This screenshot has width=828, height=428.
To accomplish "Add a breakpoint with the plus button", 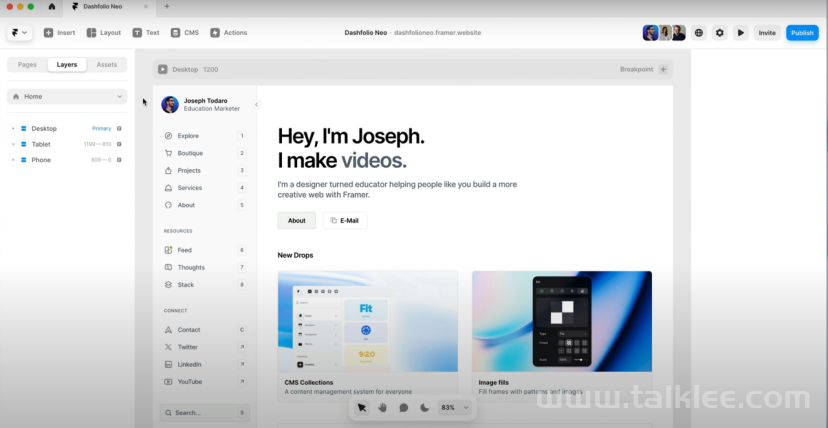I will coord(663,69).
